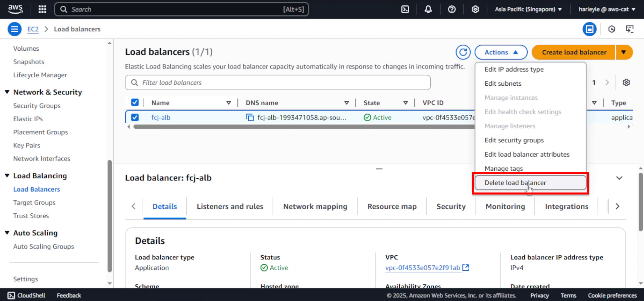Open the Feedback link in footer
This screenshot has height=301, width=644.
(x=69, y=295)
